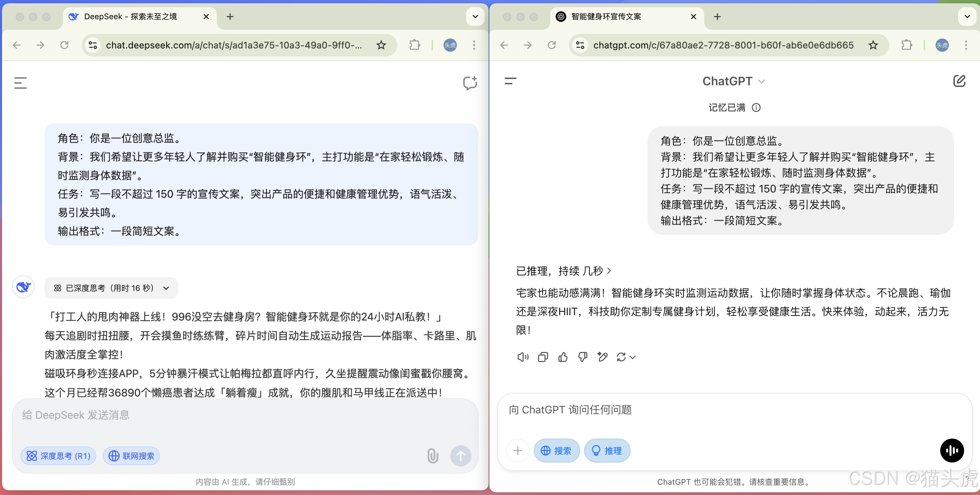This screenshot has height=495, width=980.
Task: Enable 推理 mode in ChatGPT input bar
Action: pos(607,451)
